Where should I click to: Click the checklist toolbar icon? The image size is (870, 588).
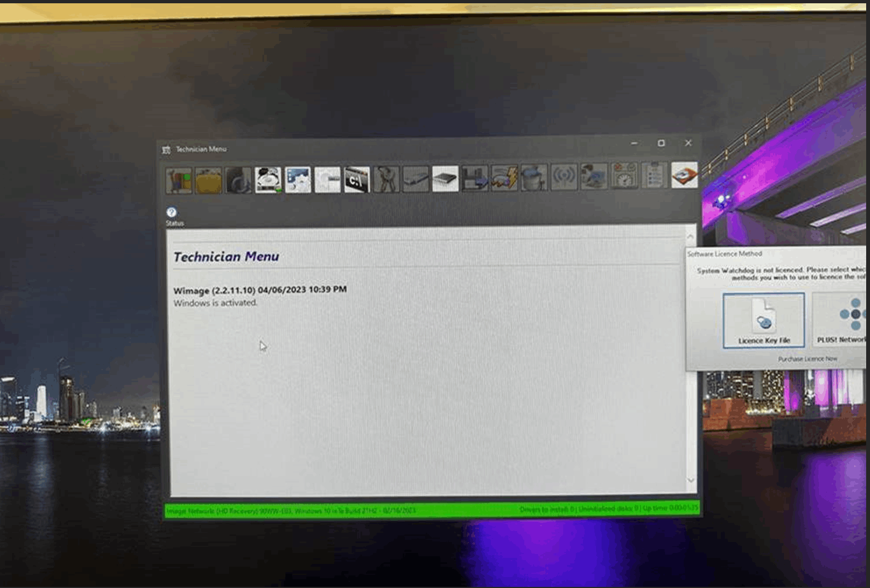tap(654, 175)
